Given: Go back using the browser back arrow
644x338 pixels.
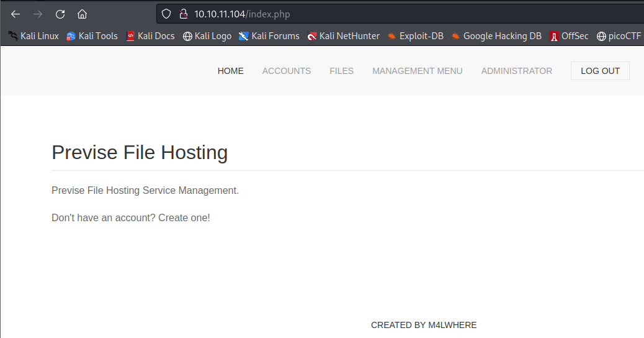Looking at the screenshot, I should pos(16,14).
